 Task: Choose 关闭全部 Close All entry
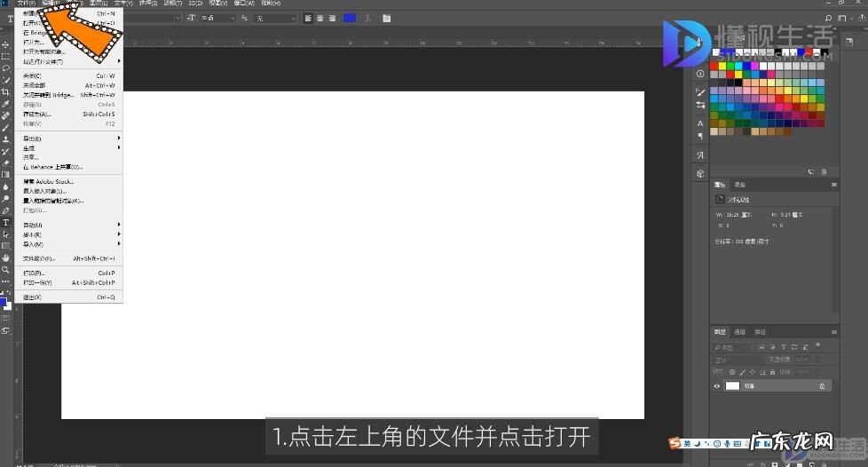coord(68,85)
